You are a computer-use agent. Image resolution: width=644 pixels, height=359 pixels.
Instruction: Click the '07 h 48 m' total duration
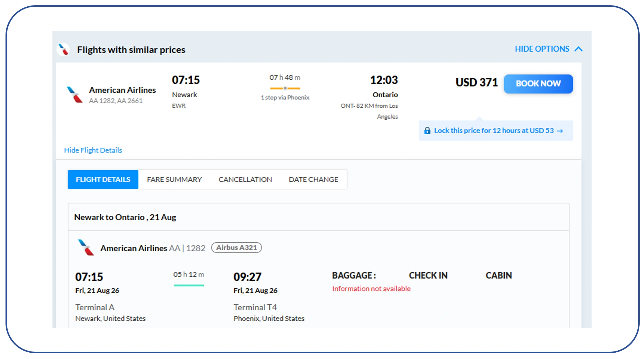pos(285,78)
